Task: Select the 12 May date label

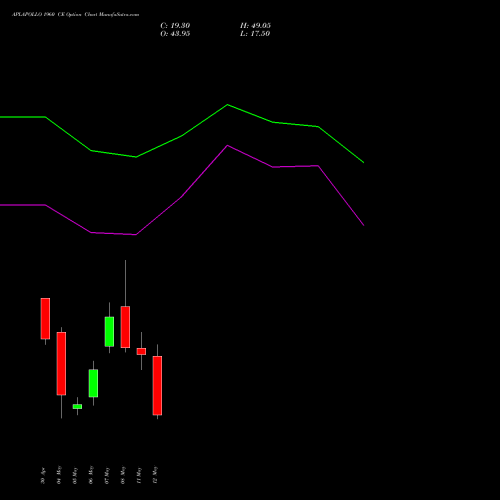Action: click(x=155, y=475)
